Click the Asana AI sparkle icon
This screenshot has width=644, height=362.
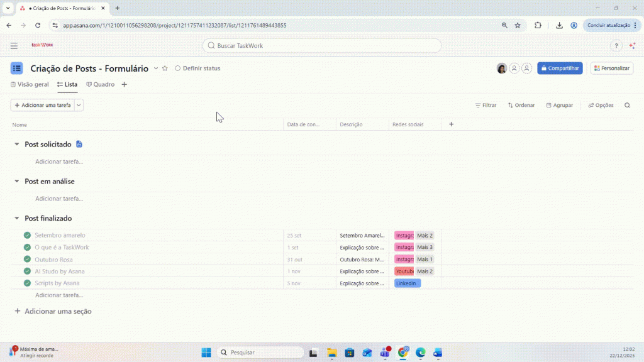pos(632,46)
